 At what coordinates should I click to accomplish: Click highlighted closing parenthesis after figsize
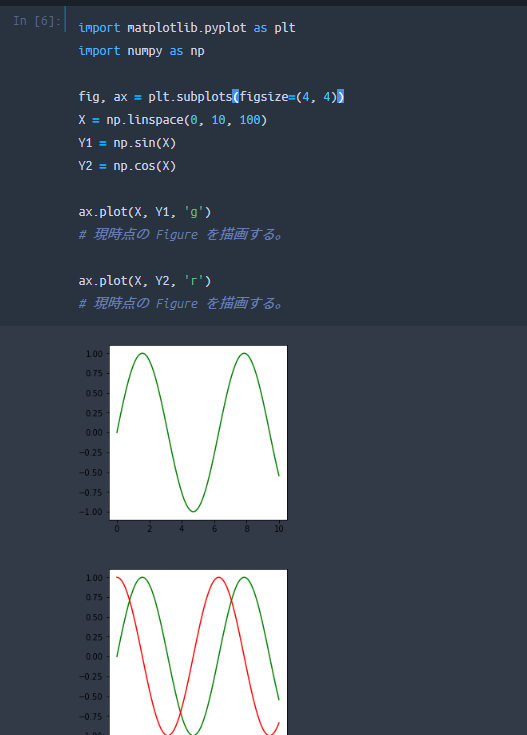[341, 97]
